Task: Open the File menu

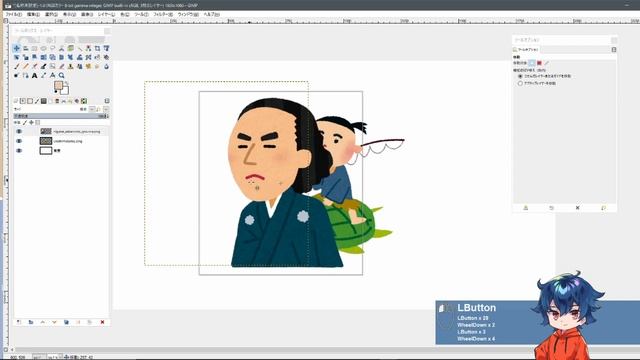Action: point(14,14)
